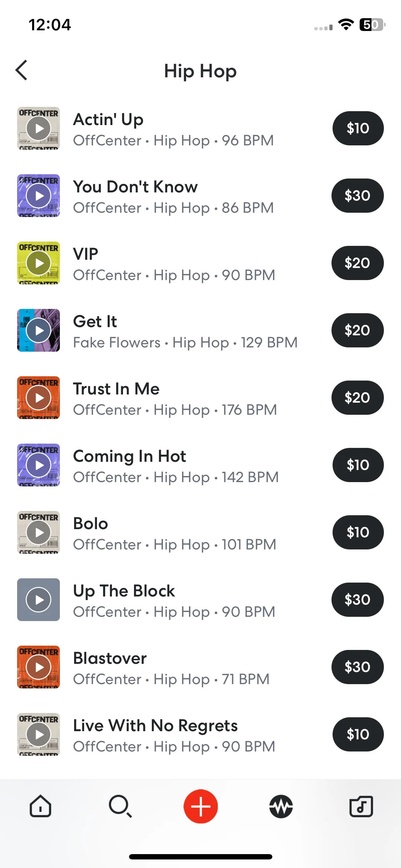
Task: Buy You Don't Know for $30
Action: click(358, 196)
